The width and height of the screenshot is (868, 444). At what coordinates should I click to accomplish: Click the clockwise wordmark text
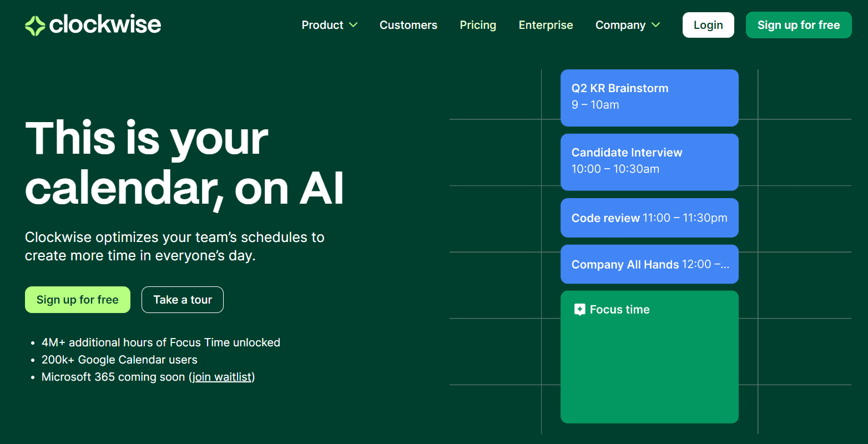105,25
